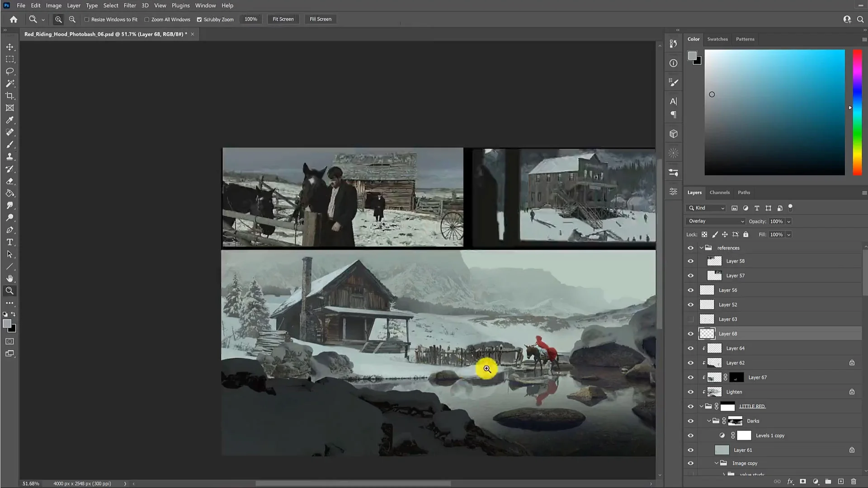Collapse the Darks group
Image resolution: width=868 pixels, height=488 pixels.
click(709, 421)
